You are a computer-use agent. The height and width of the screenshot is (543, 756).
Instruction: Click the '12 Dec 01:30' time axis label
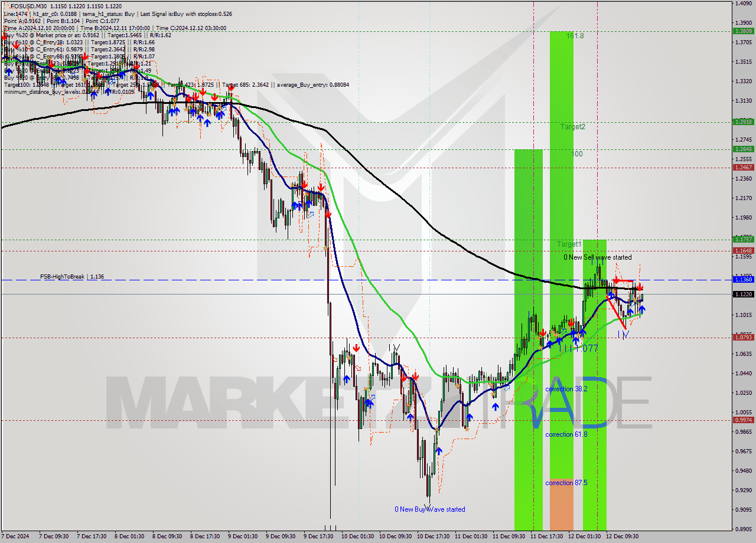click(584, 537)
